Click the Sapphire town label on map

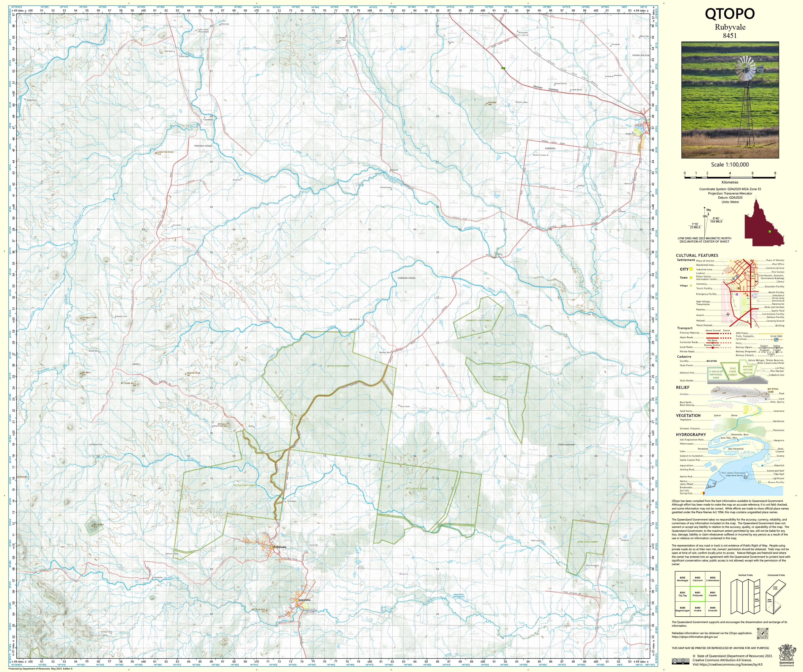click(x=304, y=600)
